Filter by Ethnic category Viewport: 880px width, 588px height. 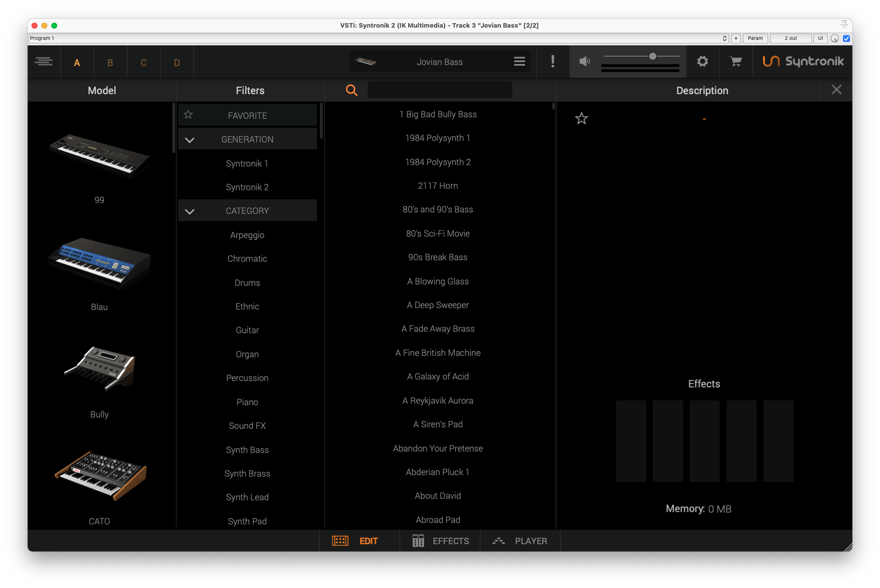[x=247, y=307]
